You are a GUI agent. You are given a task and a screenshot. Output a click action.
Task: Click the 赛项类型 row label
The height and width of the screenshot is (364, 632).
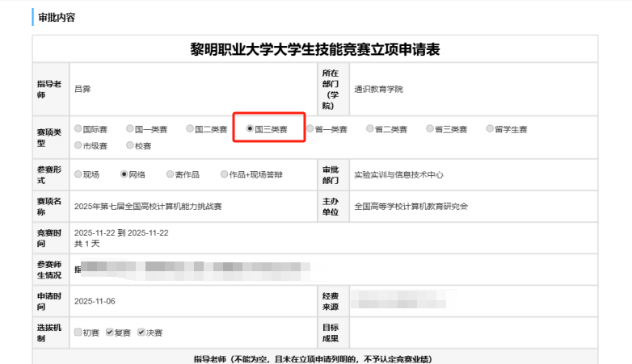tap(49, 137)
